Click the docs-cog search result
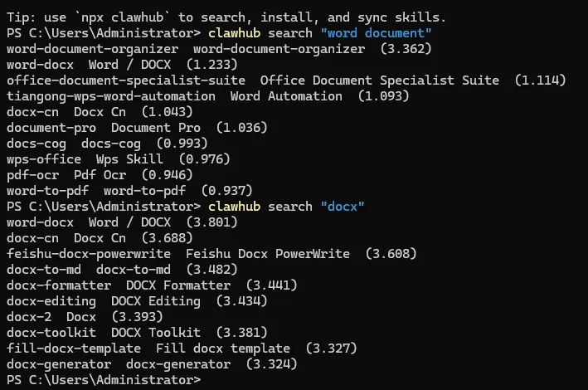588x390 pixels. coord(40,144)
